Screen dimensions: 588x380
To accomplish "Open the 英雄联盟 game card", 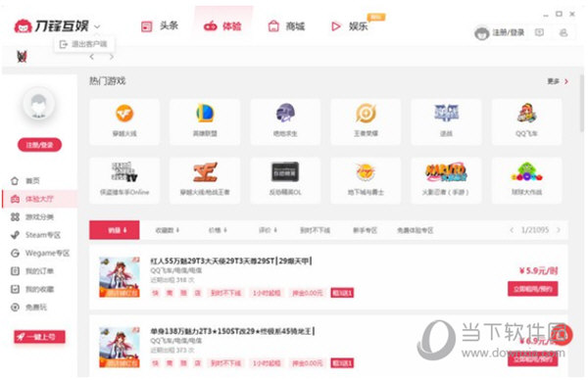I will tap(205, 121).
